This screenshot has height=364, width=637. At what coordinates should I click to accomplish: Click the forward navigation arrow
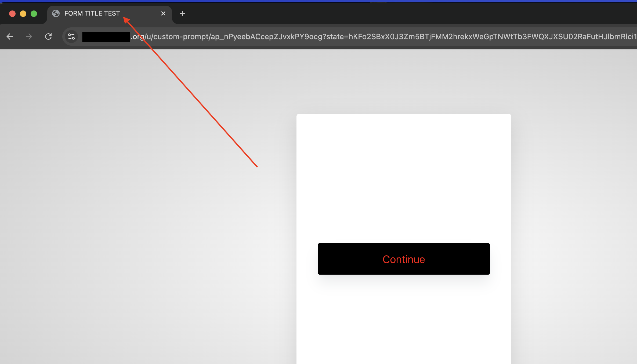pyautogui.click(x=28, y=37)
